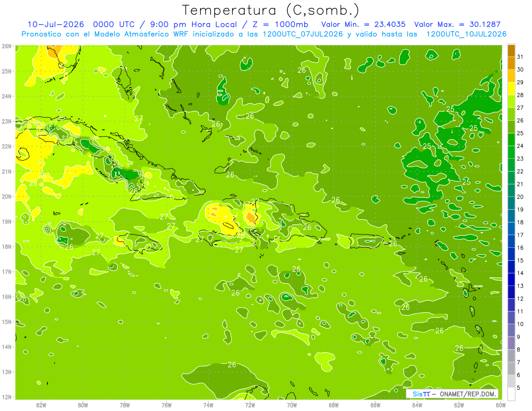This screenshot has width=532, height=411.
Task: Click legend value "20"
Action: [520, 197]
